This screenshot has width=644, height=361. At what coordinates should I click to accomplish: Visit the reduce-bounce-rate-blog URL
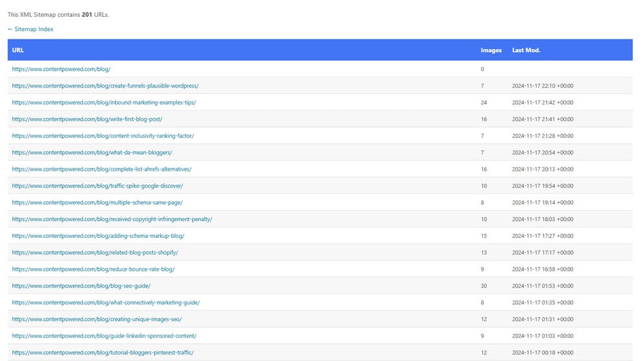point(93,269)
